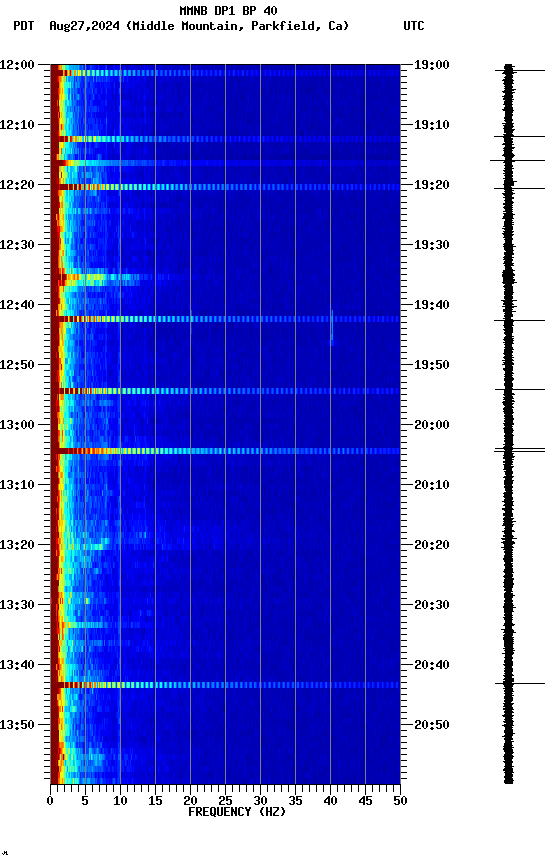Click the 10 Hz frequency tick label
552x864 pixels.
(120, 801)
